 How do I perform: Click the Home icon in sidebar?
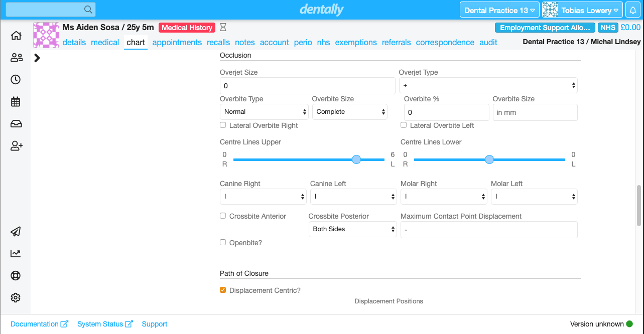(16, 36)
